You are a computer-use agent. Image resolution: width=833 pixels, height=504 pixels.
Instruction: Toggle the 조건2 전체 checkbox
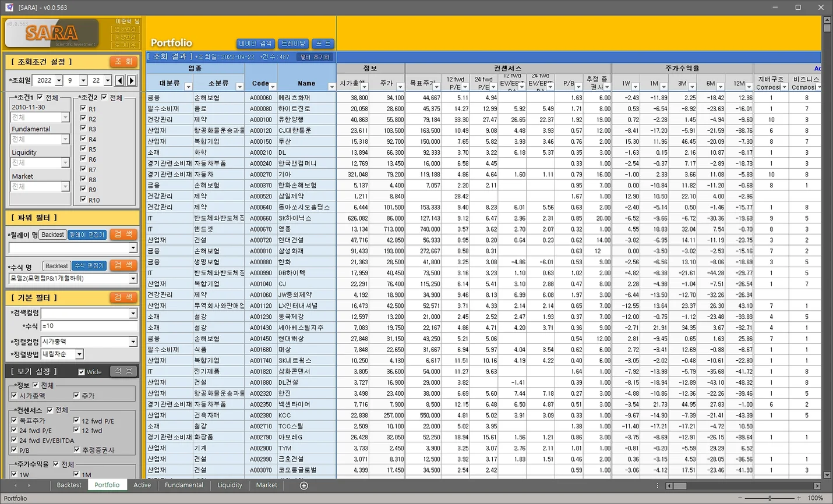coord(104,97)
